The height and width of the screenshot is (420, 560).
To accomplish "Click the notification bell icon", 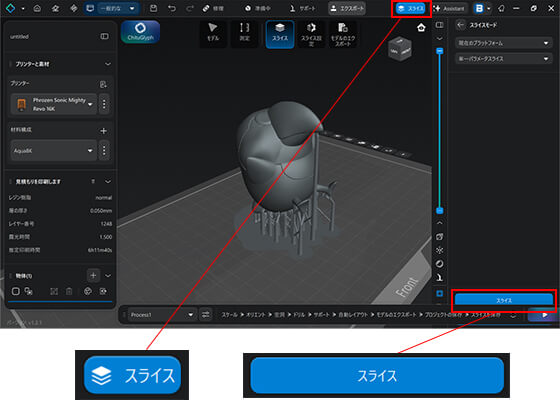I will tap(501, 8).
